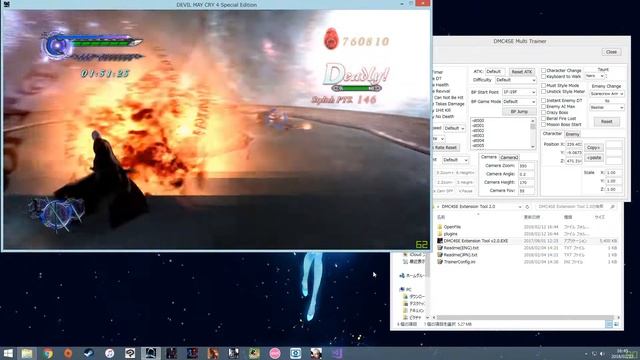Open the plugins folder in Explorer
This screenshot has height=360, width=640.
(450, 234)
